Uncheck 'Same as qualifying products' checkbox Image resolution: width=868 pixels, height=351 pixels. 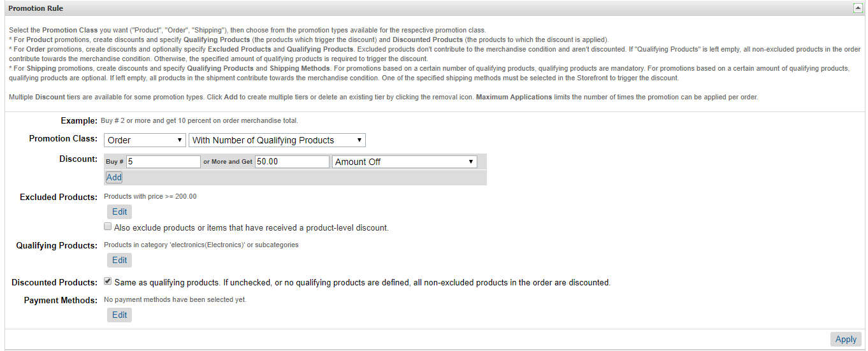point(108,282)
